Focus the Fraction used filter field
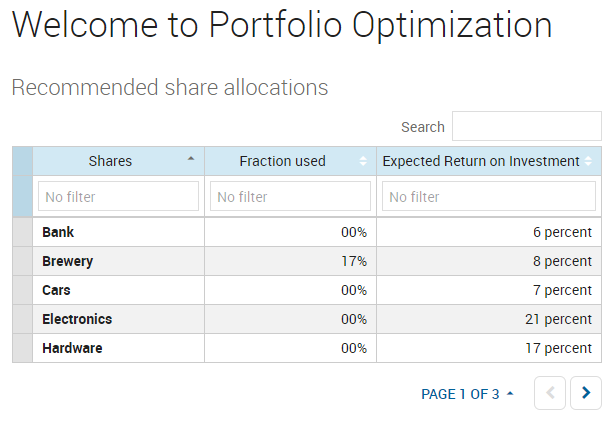This screenshot has width=613, height=426. [290, 197]
